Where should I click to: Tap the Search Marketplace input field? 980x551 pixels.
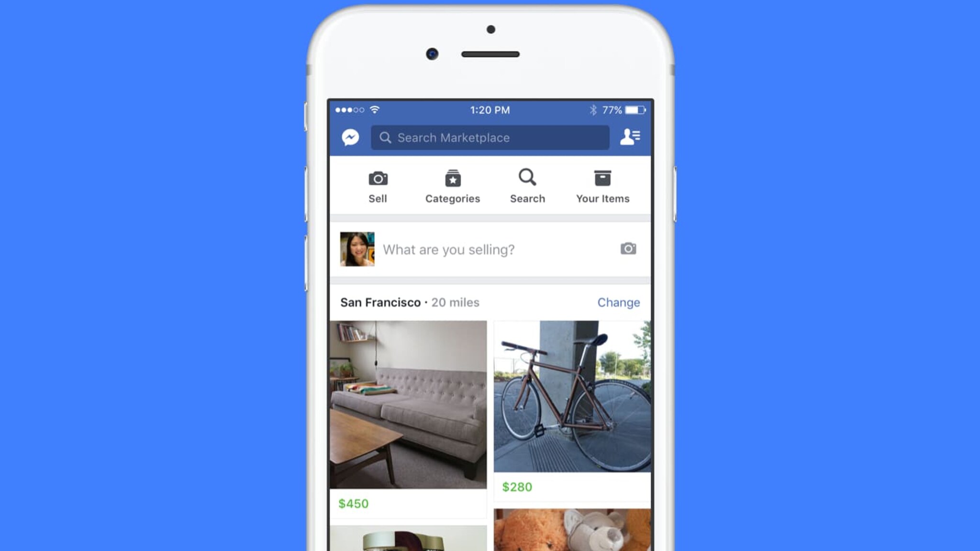(490, 137)
